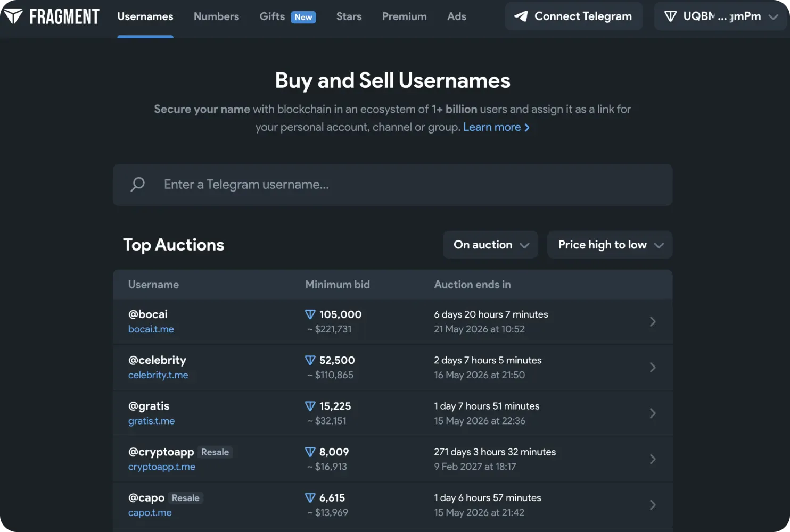The image size is (790, 532).
Task: Switch to the Usernames tab
Action: coord(145,16)
